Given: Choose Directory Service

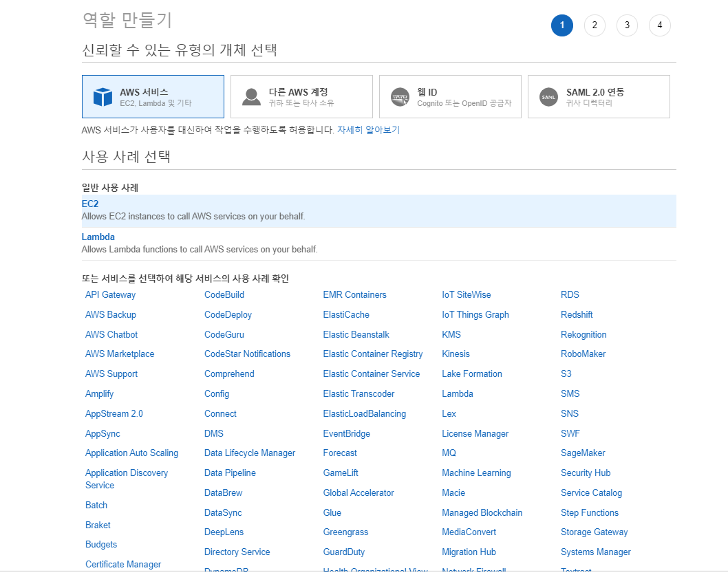Looking at the screenshot, I should [x=237, y=552].
